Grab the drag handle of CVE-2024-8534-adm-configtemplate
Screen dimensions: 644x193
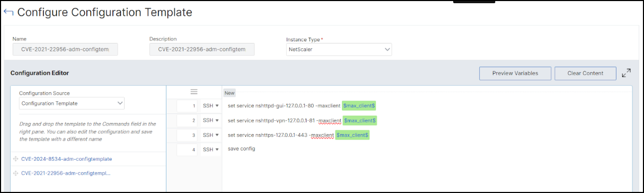point(15,159)
